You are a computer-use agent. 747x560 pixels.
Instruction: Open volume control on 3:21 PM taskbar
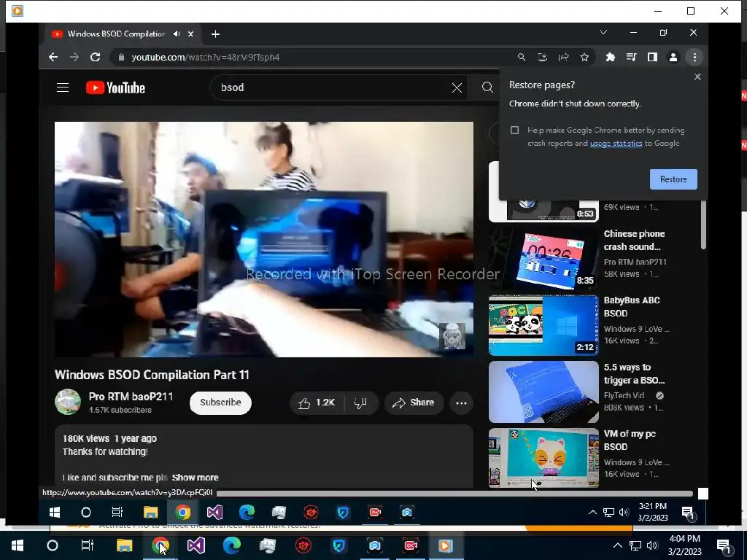pyautogui.click(x=624, y=513)
